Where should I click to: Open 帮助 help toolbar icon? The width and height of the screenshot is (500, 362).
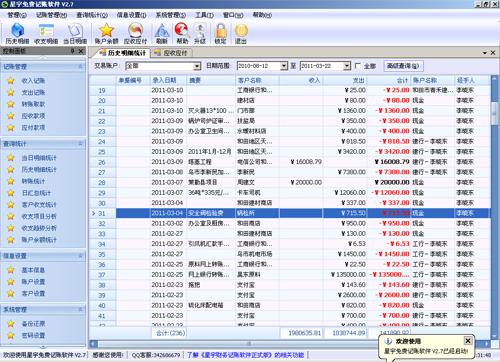tap(182, 34)
